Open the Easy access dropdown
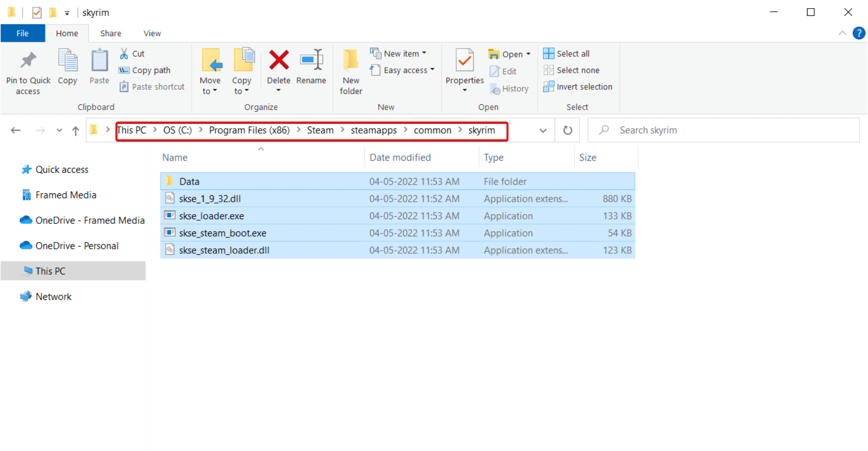868x451 pixels. [402, 70]
